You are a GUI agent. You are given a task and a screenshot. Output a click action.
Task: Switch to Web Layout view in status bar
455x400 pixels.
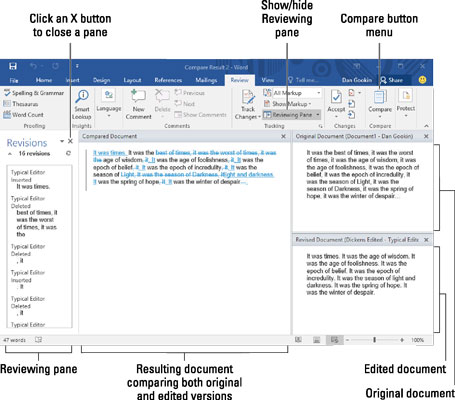click(335, 340)
